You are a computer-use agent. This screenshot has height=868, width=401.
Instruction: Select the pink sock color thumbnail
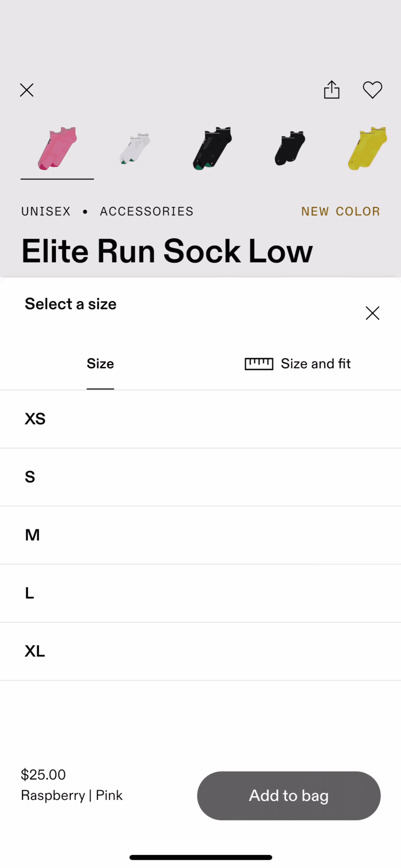[x=57, y=149]
